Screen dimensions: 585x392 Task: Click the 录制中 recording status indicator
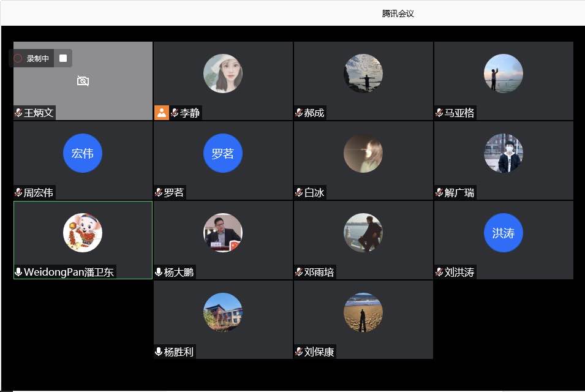point(32,59)
